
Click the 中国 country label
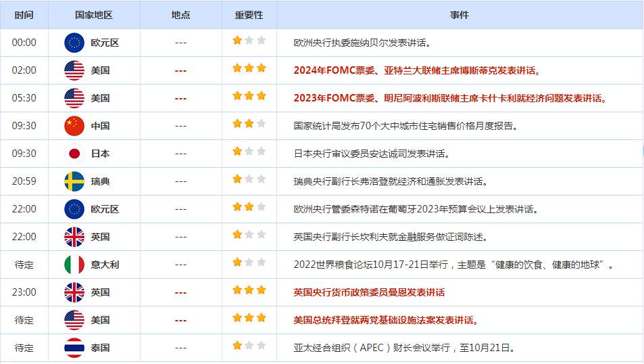(x=100, y=126)
